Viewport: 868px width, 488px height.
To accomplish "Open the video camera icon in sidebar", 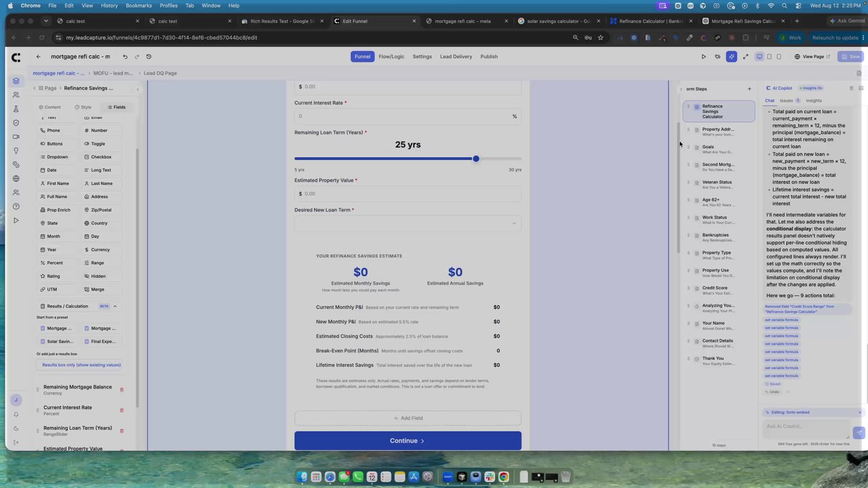I will point(16,137).
